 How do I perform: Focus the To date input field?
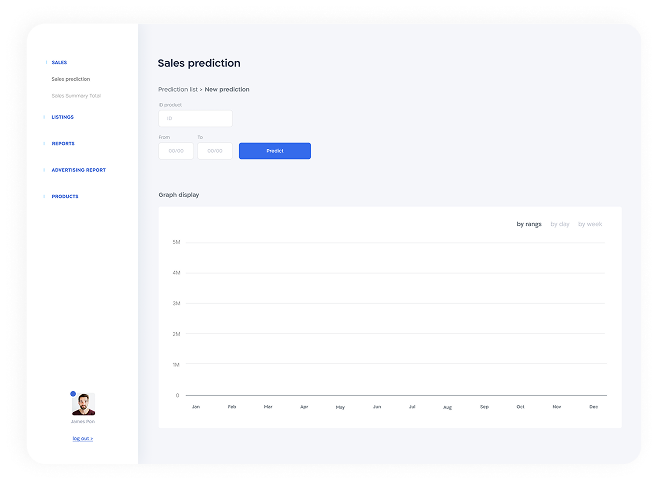(215, 151)
